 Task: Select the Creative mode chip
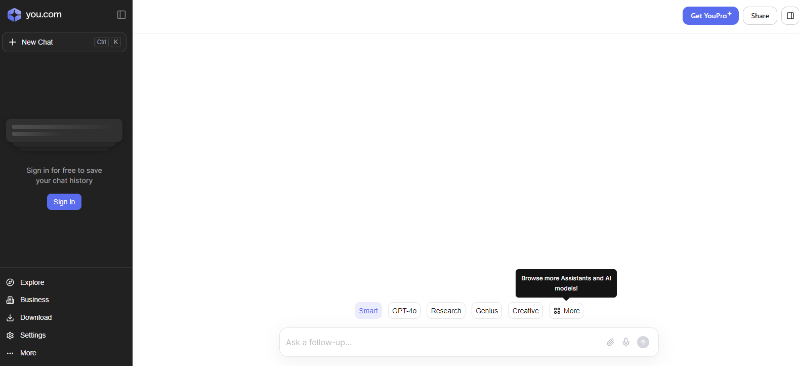coord(526,310)
